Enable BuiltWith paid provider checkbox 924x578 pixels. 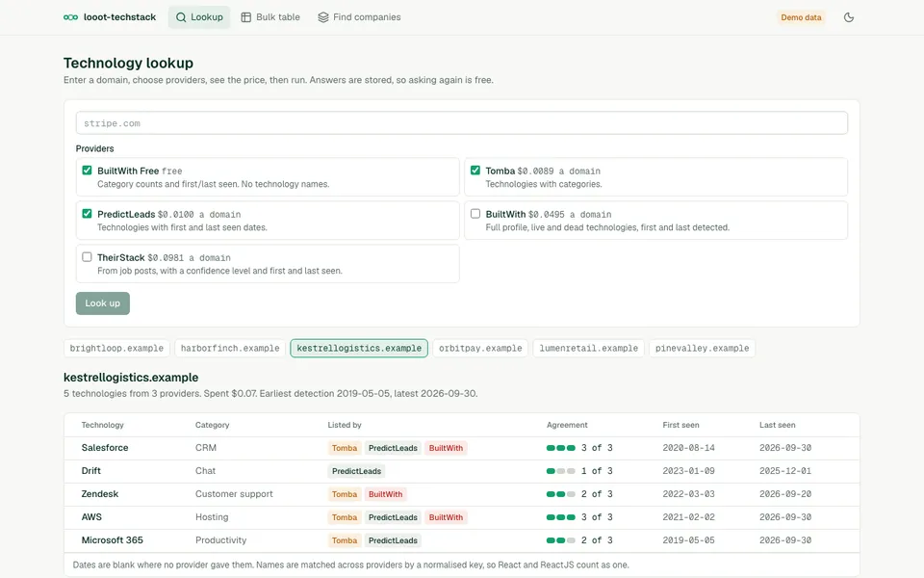(475, 214)
